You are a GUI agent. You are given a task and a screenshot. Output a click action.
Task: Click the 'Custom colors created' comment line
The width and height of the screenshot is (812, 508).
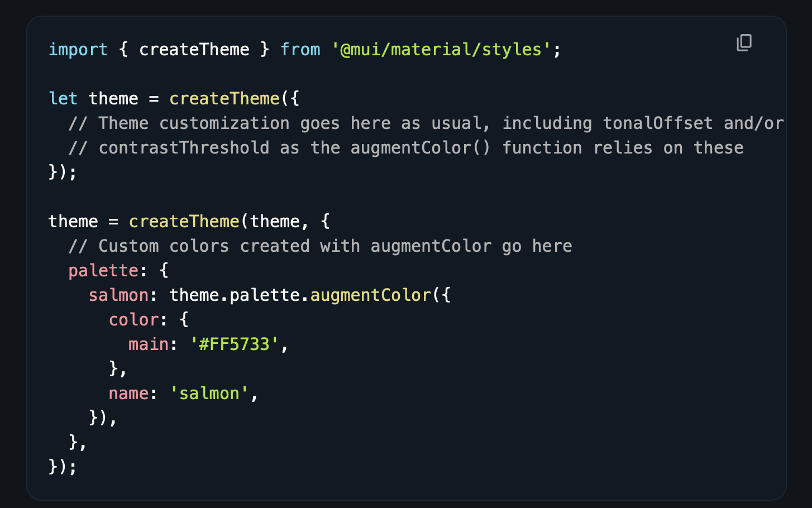pyautogui.click(x=321, y=246)
